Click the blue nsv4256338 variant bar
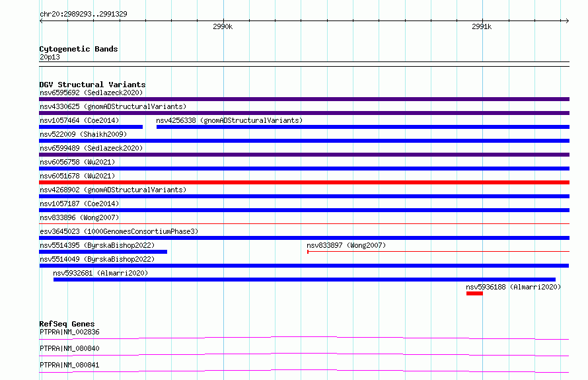 pyautogui.click(x=363, y=127)
